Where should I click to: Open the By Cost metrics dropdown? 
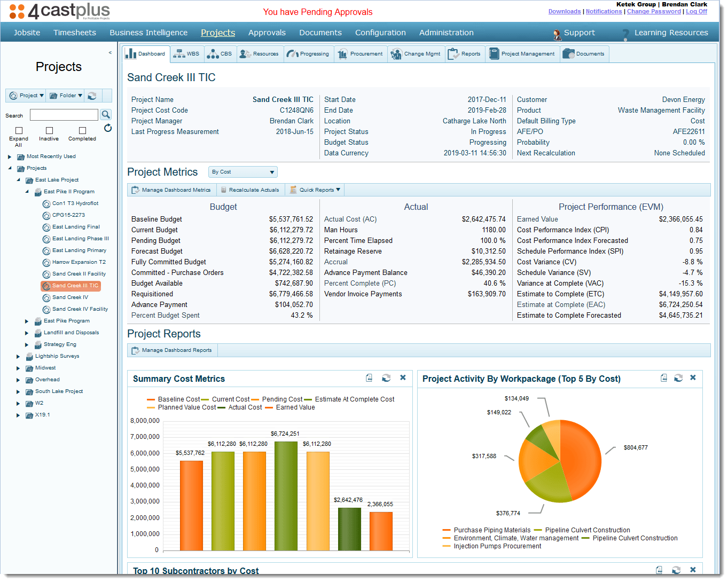pyautogui.click(x=243, y=172)
